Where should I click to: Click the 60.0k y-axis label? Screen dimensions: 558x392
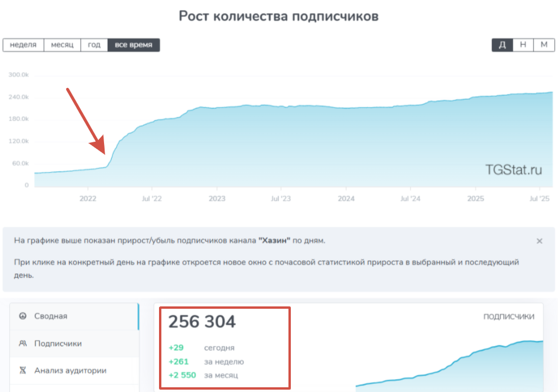[x=20, y=164]
